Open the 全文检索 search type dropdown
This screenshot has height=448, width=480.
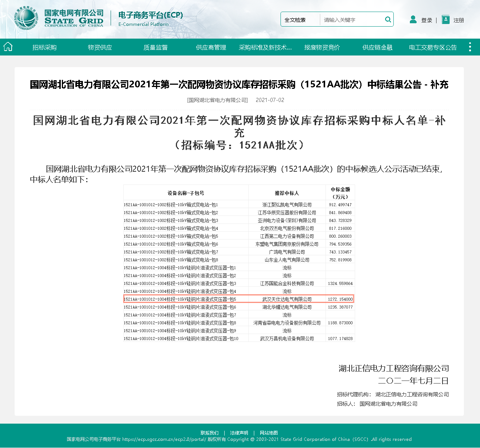coord(300,20)
